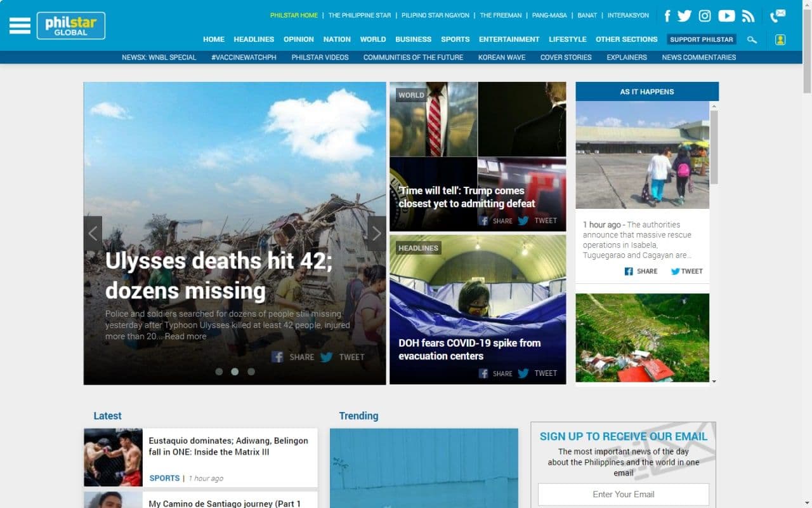Click the Support Philstar button
Image resolution: width=812 pixels, height=508 pixels.
click(x=701, y=39)
